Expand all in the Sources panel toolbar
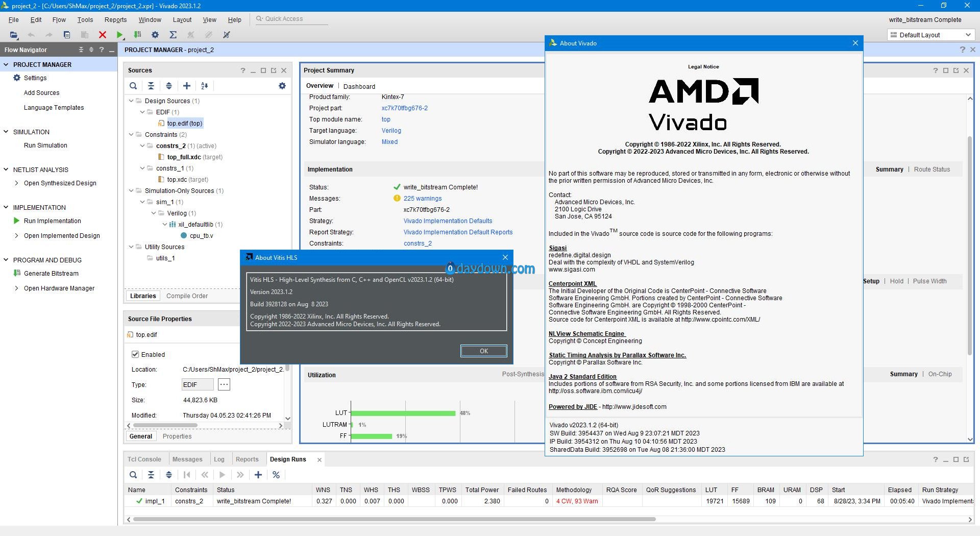The height and width of the screenshot is (536, 980). (169, 86)
